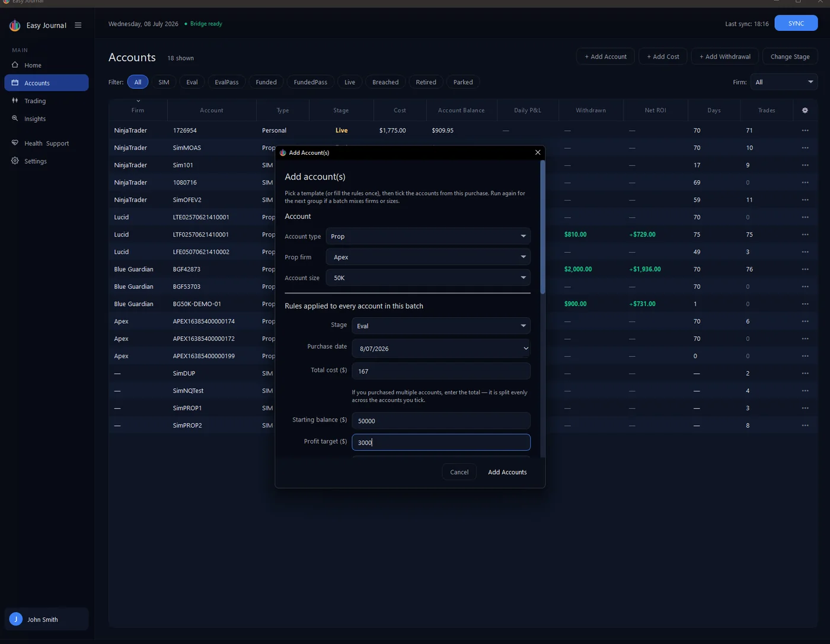Filter accounts by Eval stage
The height and width of the screenshot is (644, 830).
[191, 82]
